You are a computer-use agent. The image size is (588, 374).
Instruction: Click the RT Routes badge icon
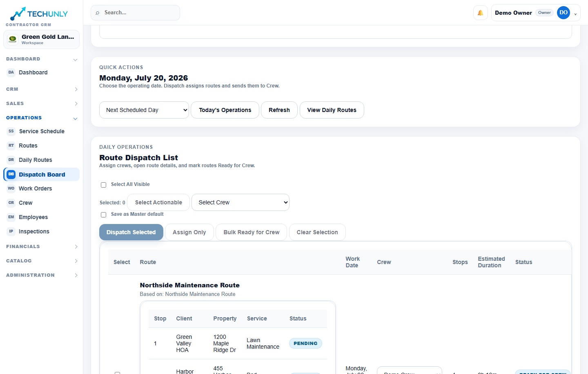(x=11, y=146)
